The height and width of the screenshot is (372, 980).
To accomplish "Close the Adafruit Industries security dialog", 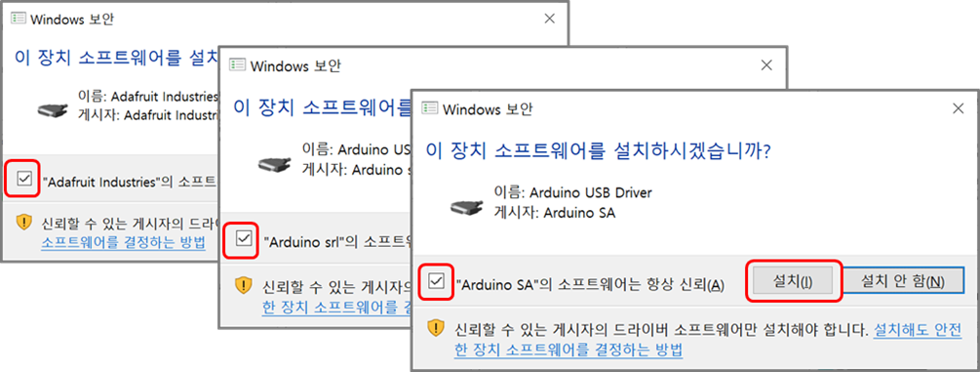I will pyautogui.click(x=549, y=19).
